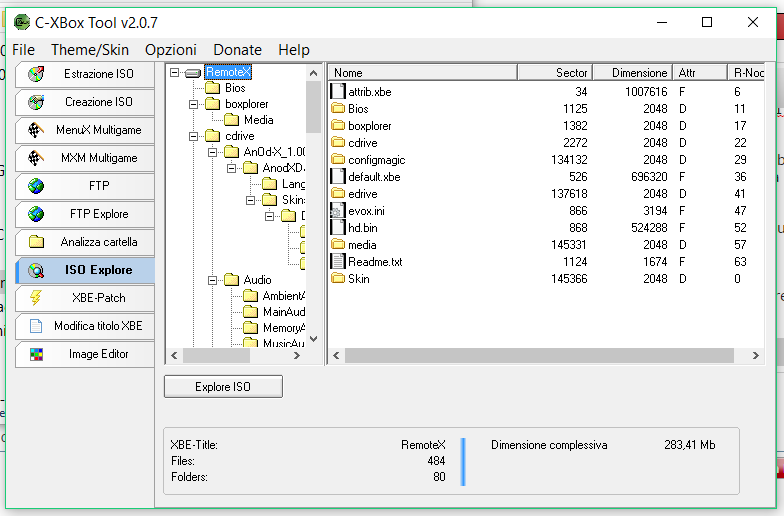Viewport: 784px width, 516px height.
Task: Click the MXM Multigame flag icon
Action: coord(36,158)
